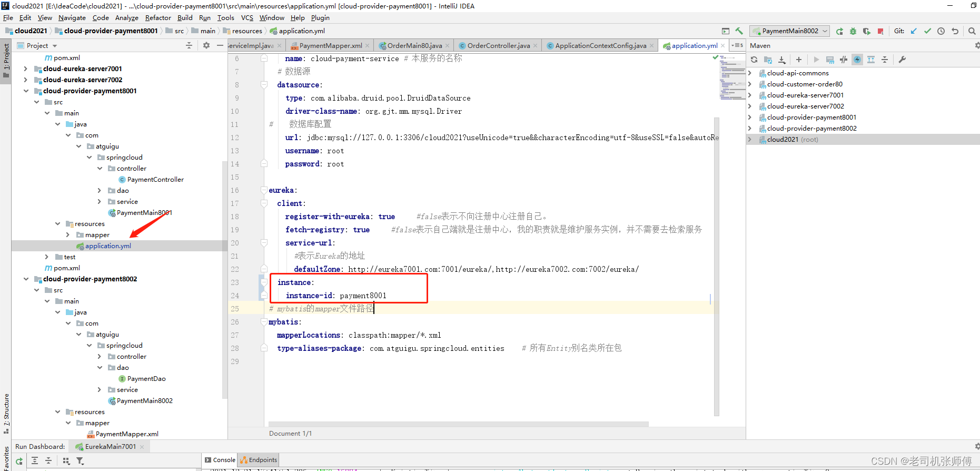
Task: Open the Endpoints tab in Run Dashboard
Action: (259, 460)
